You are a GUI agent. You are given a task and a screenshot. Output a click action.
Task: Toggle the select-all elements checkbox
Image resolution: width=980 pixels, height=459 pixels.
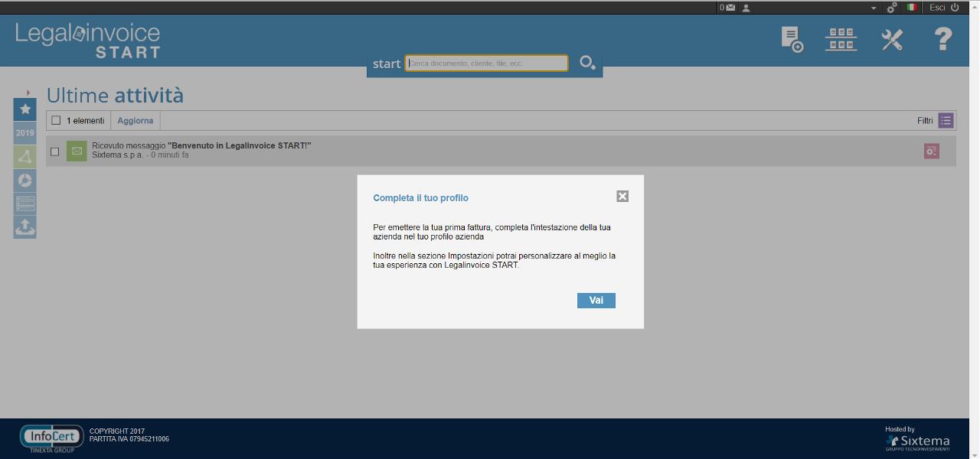(x=56, y=120)
